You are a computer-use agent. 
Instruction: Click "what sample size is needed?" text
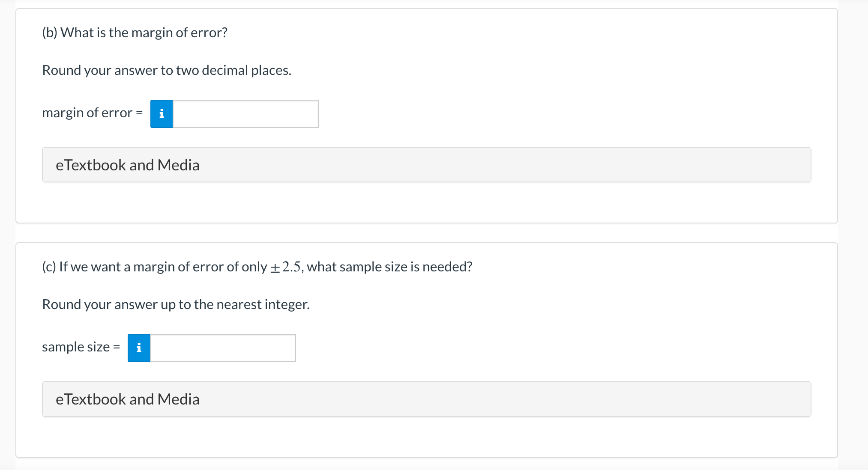(x=389, y=267)
